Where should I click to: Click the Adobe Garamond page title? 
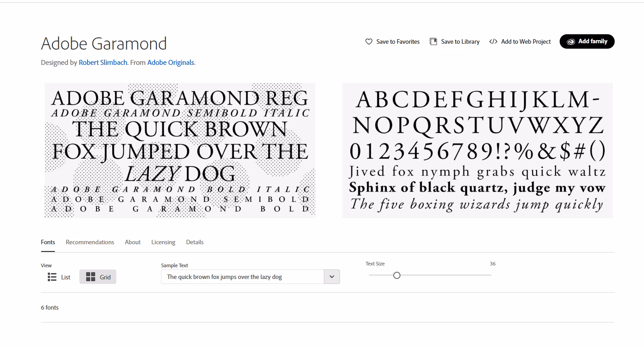click(104, 44)
